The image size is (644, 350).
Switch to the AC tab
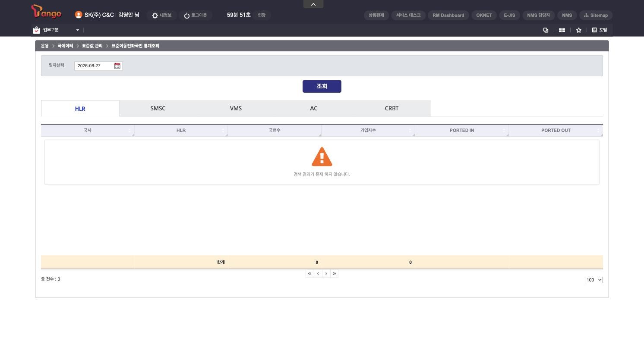coord(314,108)
